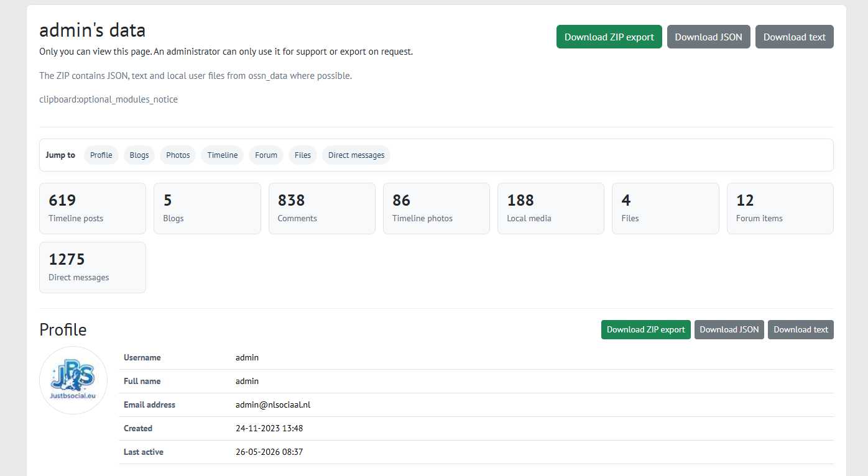Click the Username row label
Screen dimensions: 868x476
(x=142, y=357)
